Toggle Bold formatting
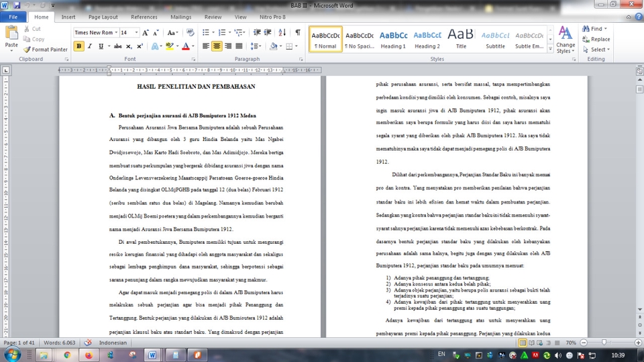Screen dimensions: 644x362 (x=78, y=46)
